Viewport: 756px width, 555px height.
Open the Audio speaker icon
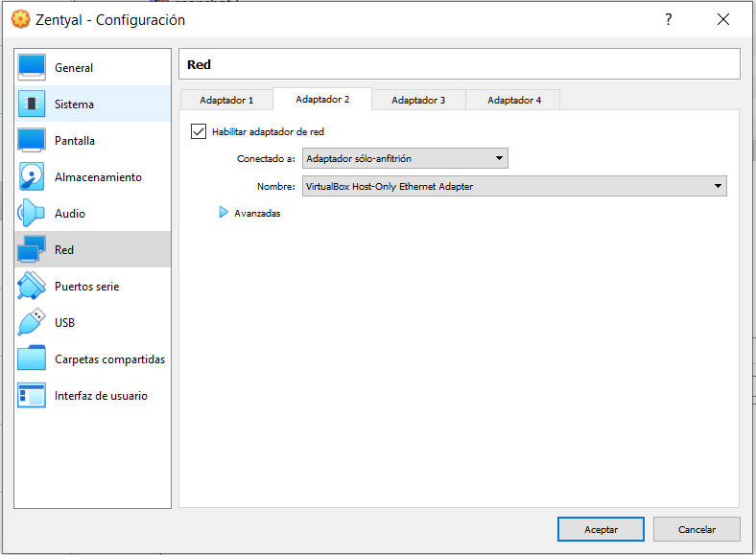pyautogui.click(x=32, y=213)
